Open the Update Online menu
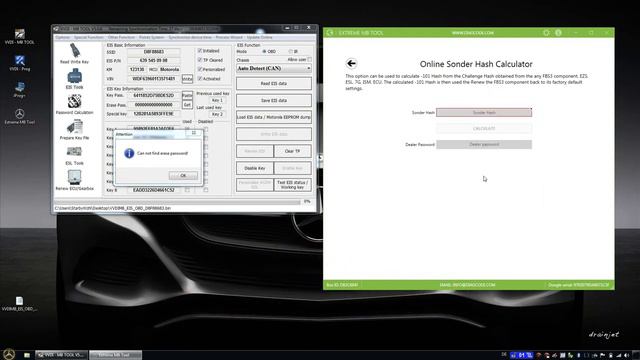 pyautogui.click(x=260, y=37)
